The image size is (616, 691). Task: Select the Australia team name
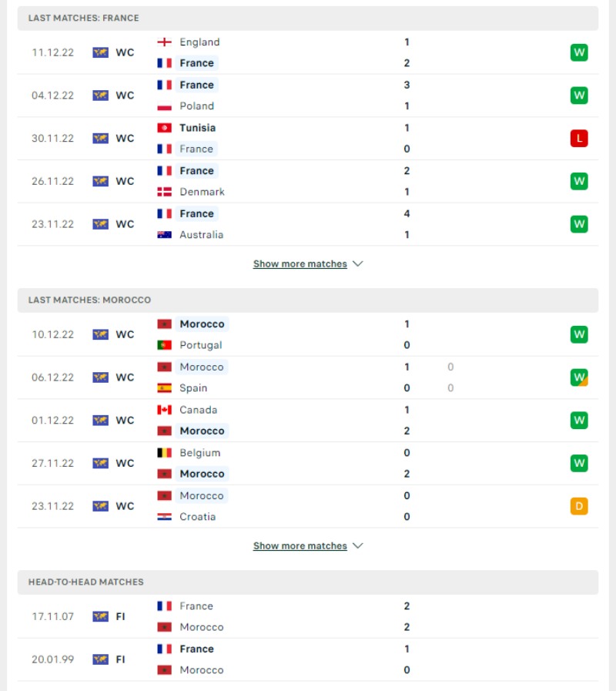coord(202,235)
